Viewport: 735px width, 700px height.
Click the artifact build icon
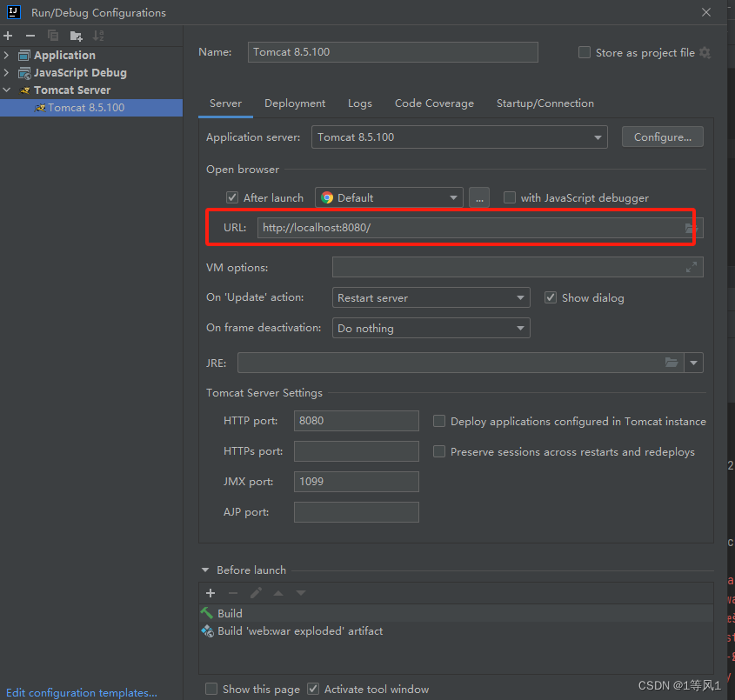tap(207, 631)
